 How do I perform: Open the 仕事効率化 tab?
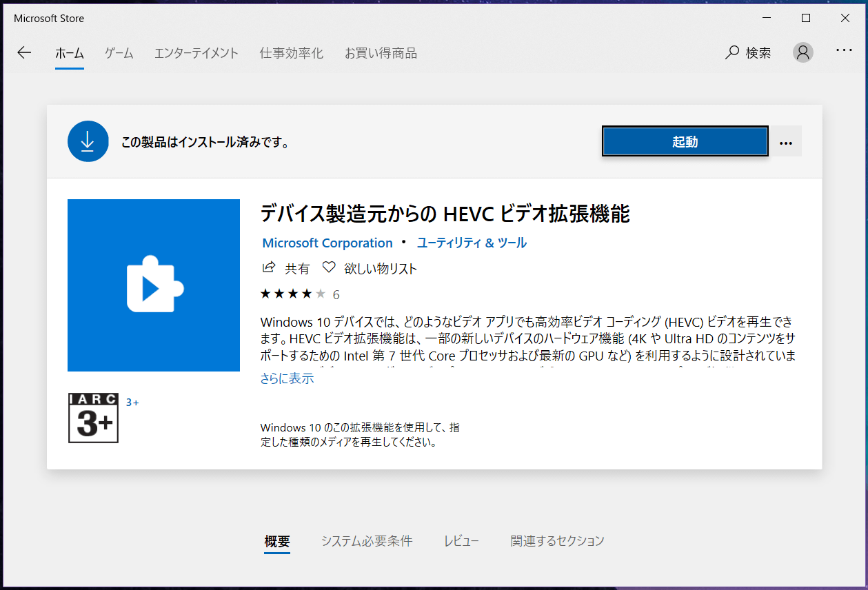tap(291, 53)
